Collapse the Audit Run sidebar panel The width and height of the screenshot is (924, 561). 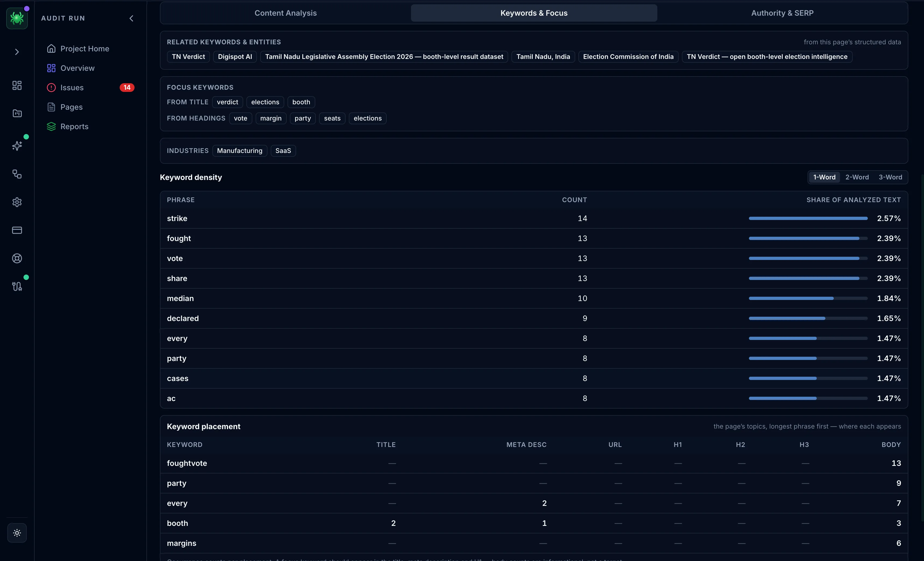[x=131, y=18]
